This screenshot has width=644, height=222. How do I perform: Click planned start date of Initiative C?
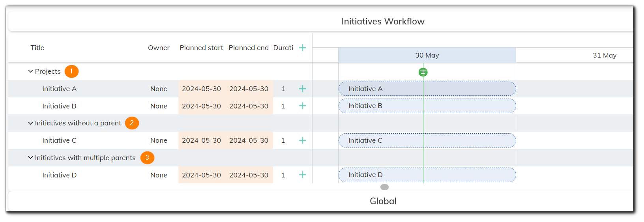(201, 140)
